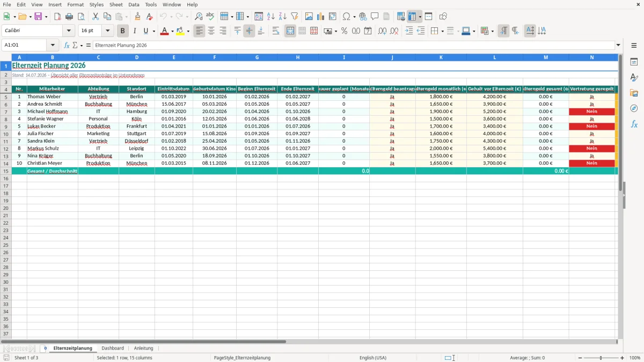The width and height of the screenshot is (644, 362).
Task: Select column header E
Action: click(174, 57)
